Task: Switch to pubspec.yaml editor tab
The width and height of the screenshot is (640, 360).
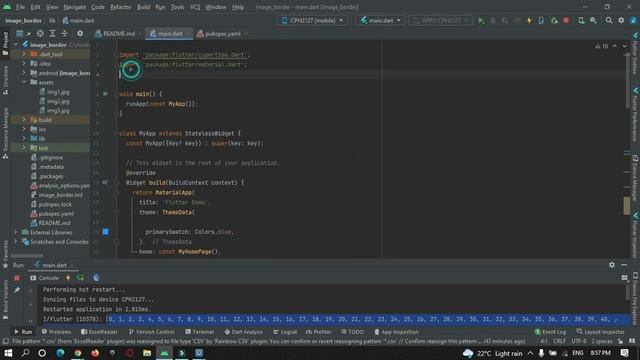Action: (x=222, y=33)
